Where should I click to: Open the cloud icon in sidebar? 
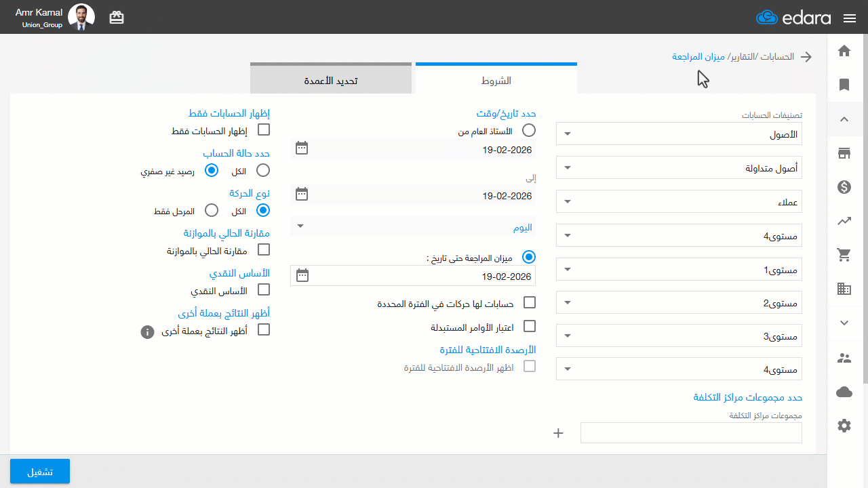tap(844, 392)
